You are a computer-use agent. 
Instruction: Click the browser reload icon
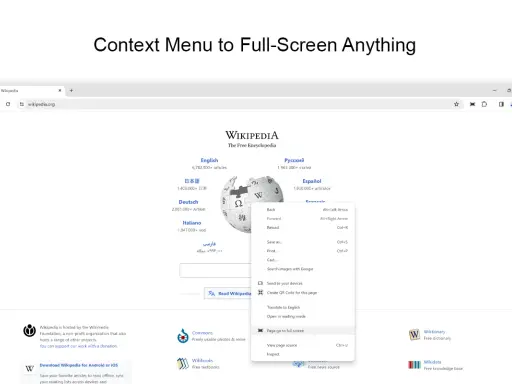click(x=8, y=104)
